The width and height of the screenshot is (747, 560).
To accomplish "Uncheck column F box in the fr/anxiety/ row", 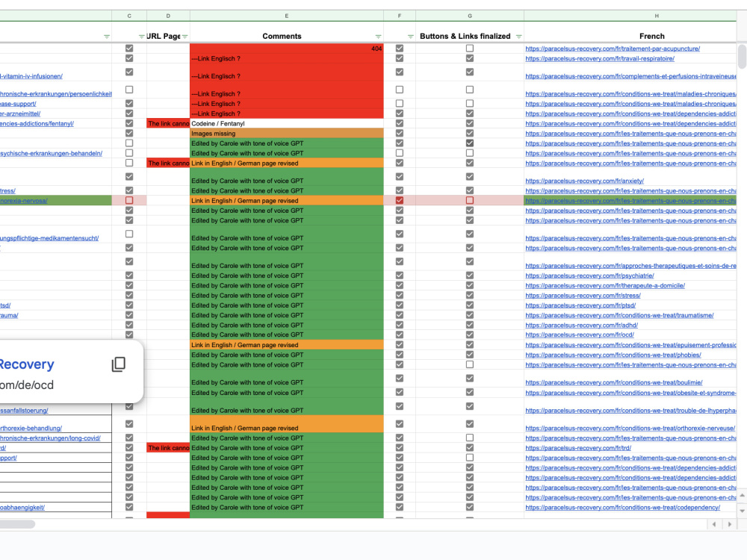I will pos(399,177).
